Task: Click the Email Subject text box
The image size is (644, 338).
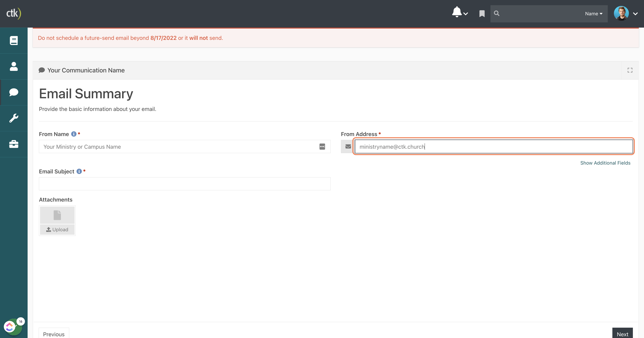Action: pos(185,184)
